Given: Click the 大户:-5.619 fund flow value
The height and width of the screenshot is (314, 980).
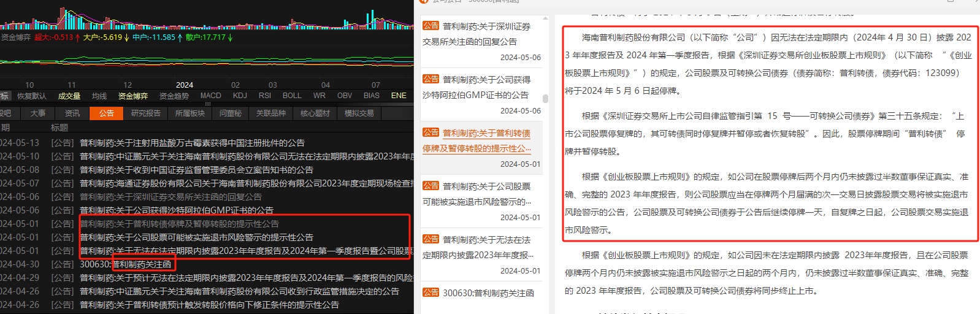Looking at the screenshot, I should pos(107,37).
